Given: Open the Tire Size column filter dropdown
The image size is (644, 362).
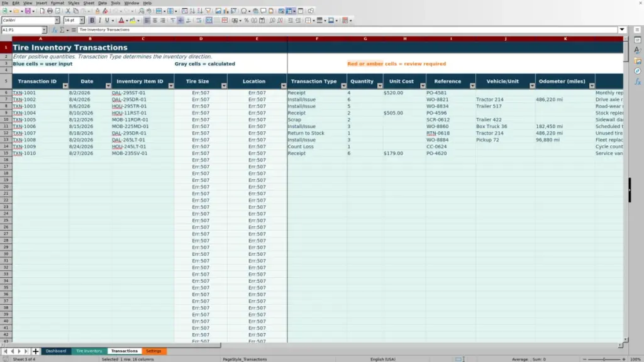Looking at the screenshot, I should 224,85.
